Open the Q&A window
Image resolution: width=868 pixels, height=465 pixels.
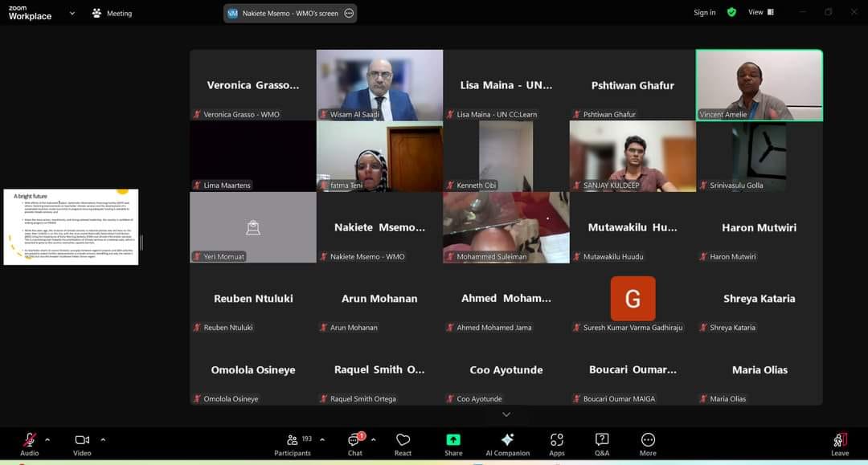601,441
